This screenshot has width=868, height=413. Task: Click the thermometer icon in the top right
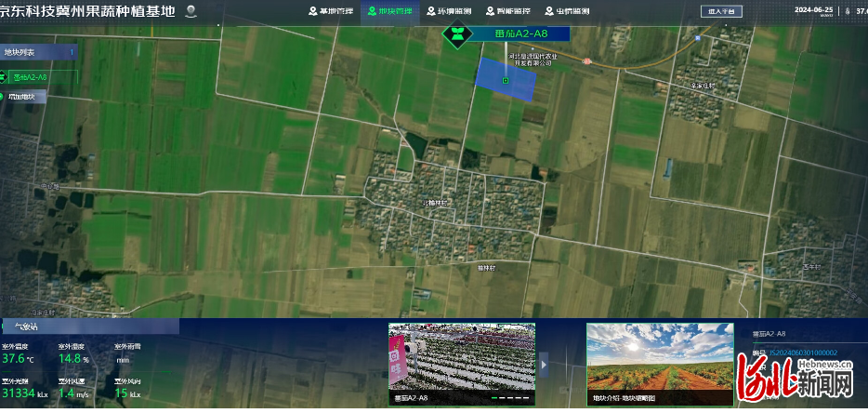tap(847, 11)
